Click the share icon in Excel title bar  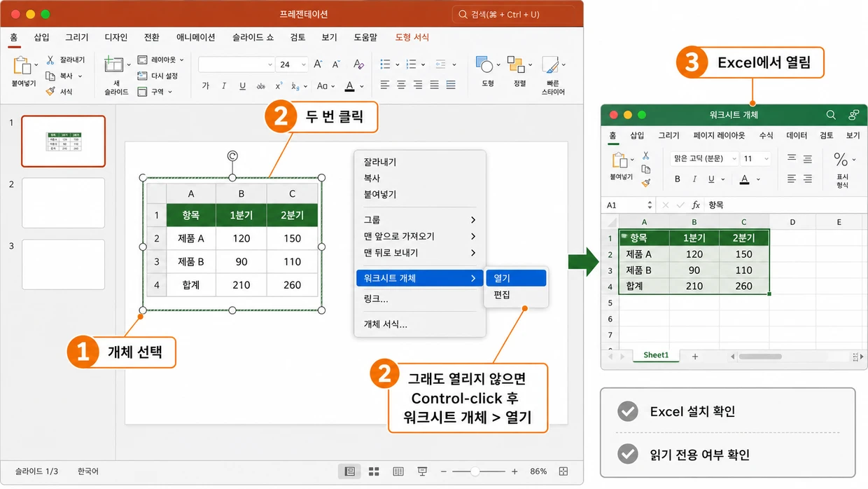853,115
